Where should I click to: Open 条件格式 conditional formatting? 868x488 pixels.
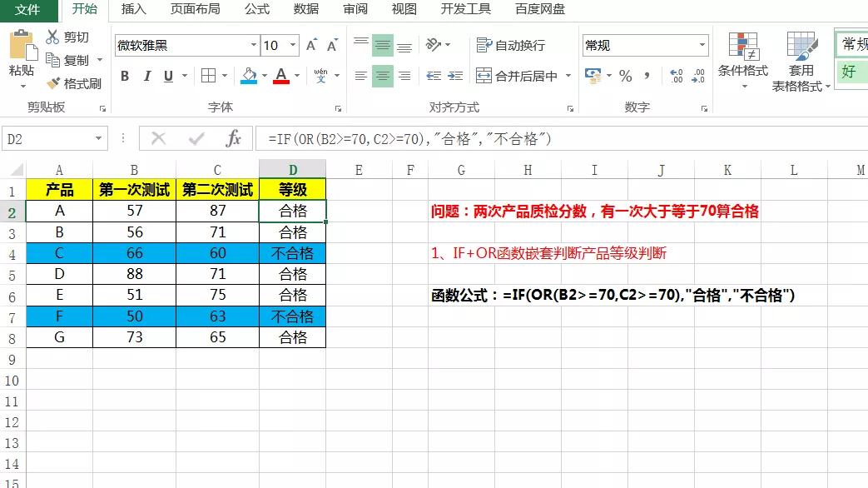click(743, 60)
